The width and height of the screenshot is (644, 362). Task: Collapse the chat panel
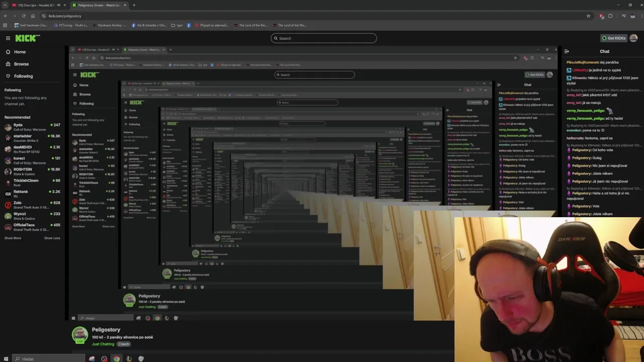point(567,51)
